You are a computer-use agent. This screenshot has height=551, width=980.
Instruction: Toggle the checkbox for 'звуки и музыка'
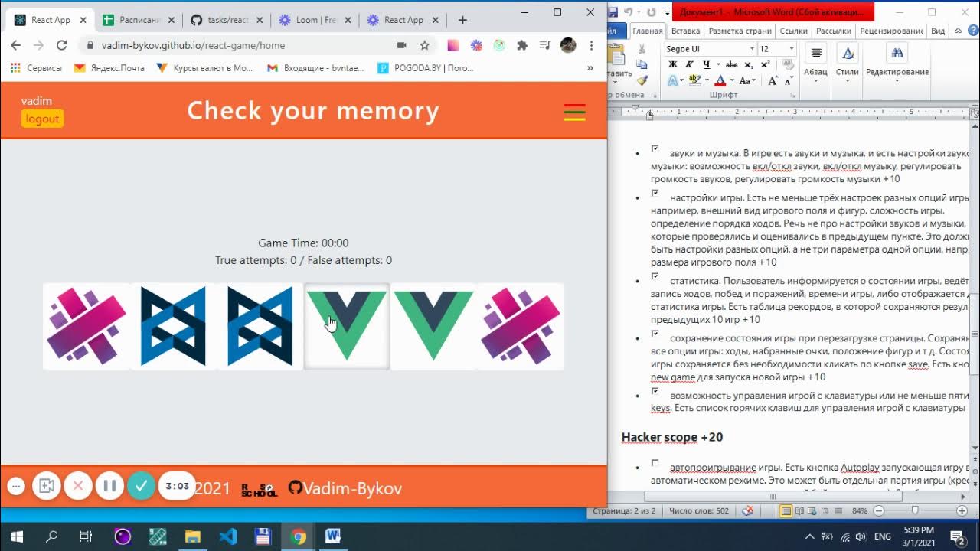pos(655,148)
